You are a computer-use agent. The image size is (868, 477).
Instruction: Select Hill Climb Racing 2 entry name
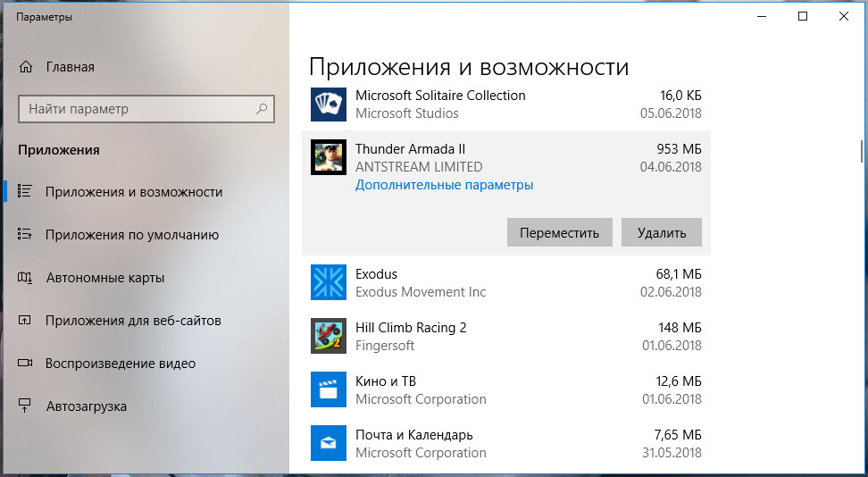pos(411,328)
